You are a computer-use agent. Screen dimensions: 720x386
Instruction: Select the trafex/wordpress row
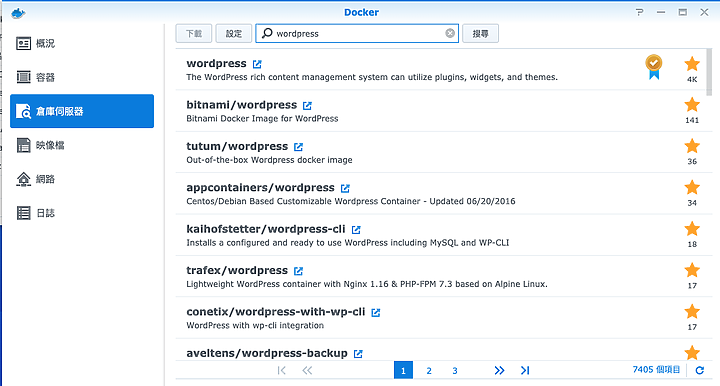click(441, 276)
